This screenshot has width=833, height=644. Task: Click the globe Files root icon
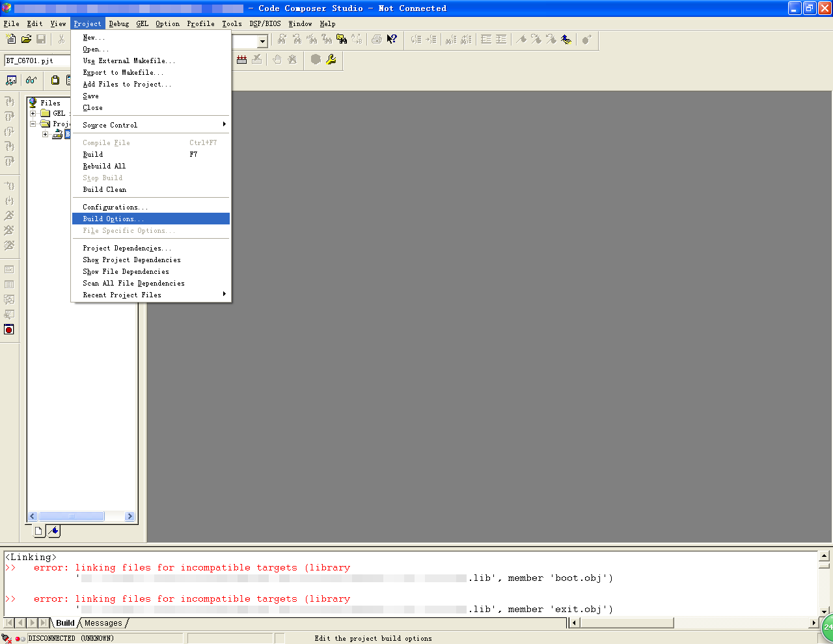coord(33,103)
